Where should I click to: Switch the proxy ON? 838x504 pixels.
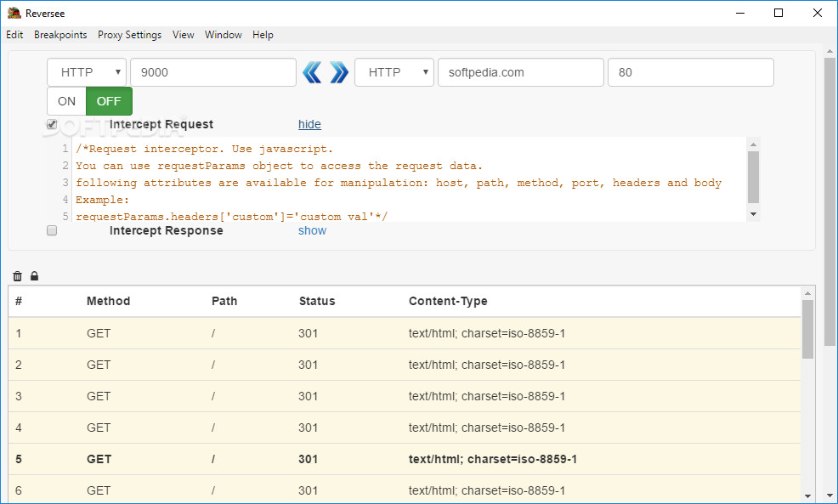(x=67, y=101)
